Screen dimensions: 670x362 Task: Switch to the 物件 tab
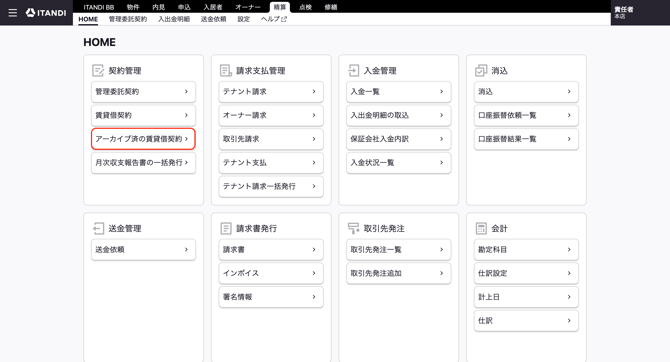click(x=133, y=7)
